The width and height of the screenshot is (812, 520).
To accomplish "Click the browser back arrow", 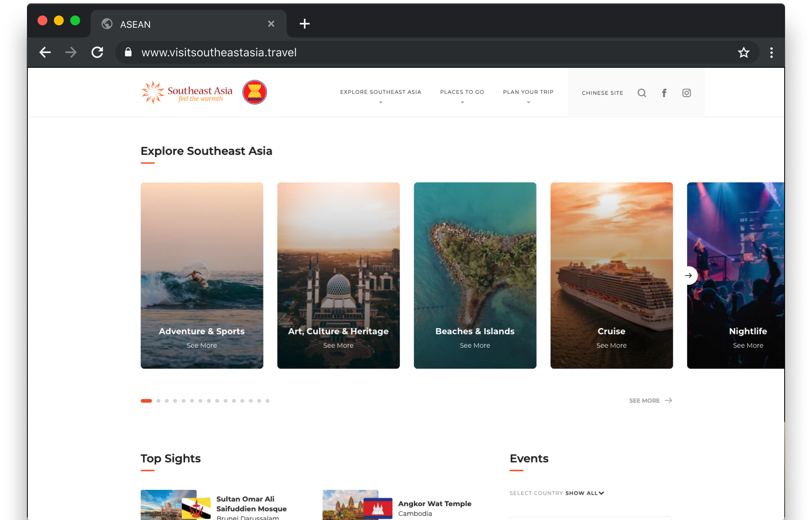I will click(x=45, y=52).
